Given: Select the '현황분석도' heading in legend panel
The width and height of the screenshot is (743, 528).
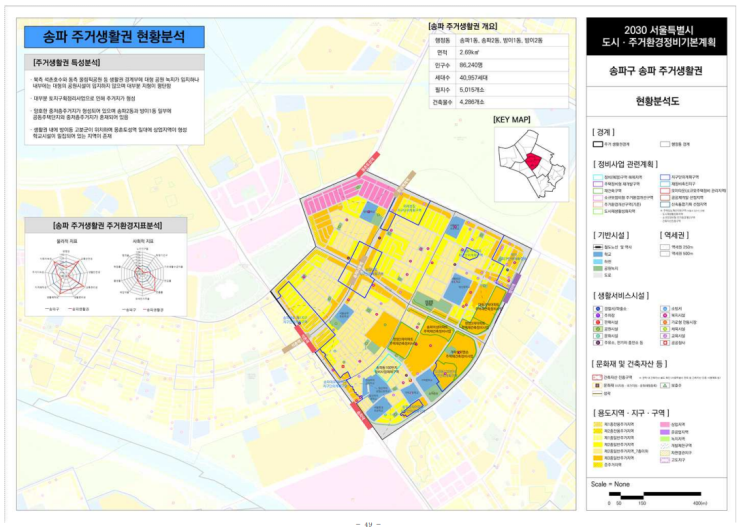Looking at the screenshot, I should pyautogui.click(x=657, y=101).
